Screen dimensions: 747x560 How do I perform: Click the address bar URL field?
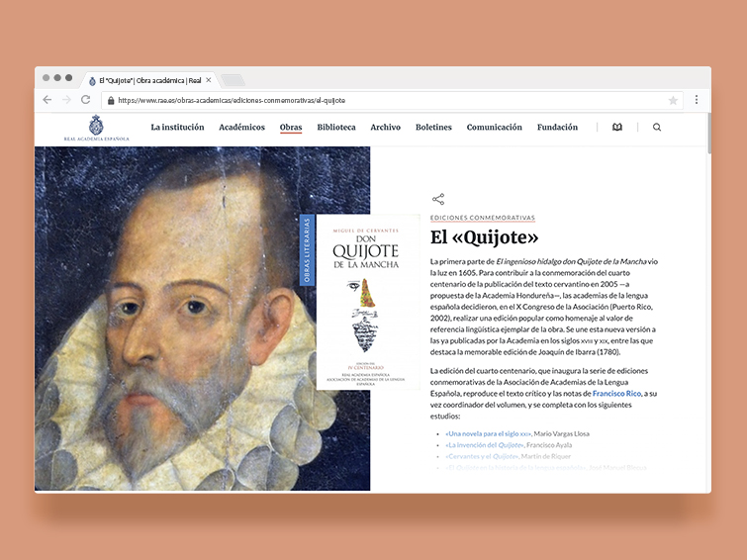click(x=392, y=100)
